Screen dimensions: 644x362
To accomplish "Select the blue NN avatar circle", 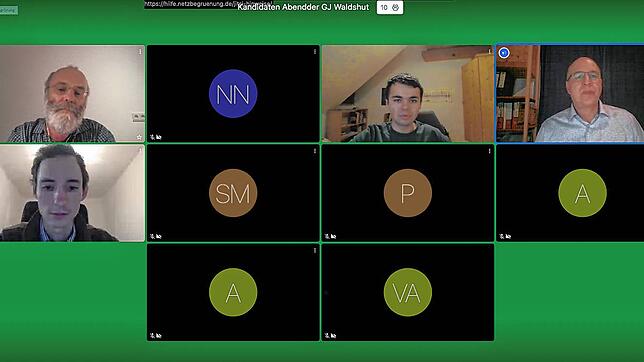I will tap(233, 94).
